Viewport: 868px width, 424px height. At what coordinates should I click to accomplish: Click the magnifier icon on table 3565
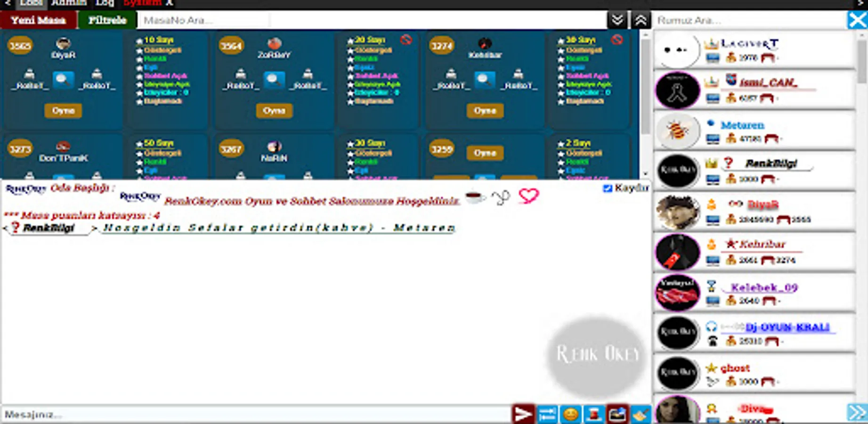tap(63, 80)
